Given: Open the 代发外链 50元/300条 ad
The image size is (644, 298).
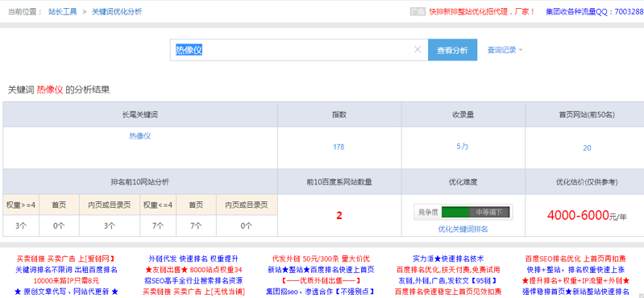Looking at the screenshot, I should click(x=321, y=259).
